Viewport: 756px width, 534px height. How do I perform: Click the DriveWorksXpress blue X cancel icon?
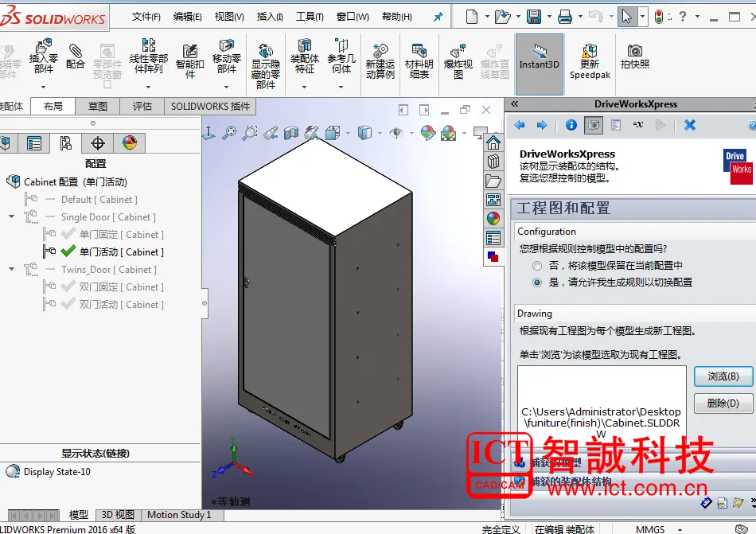coord(690,125)
